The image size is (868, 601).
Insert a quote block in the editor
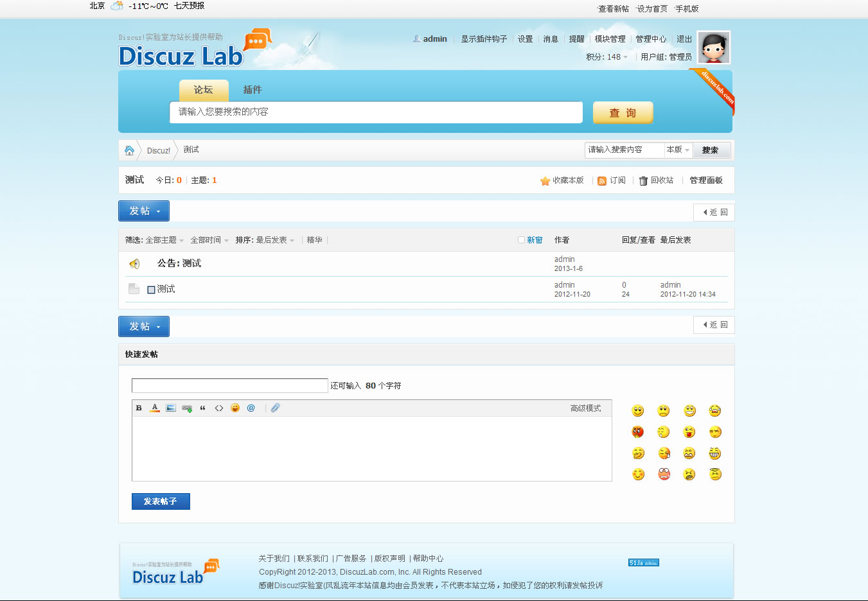(203, 408)
